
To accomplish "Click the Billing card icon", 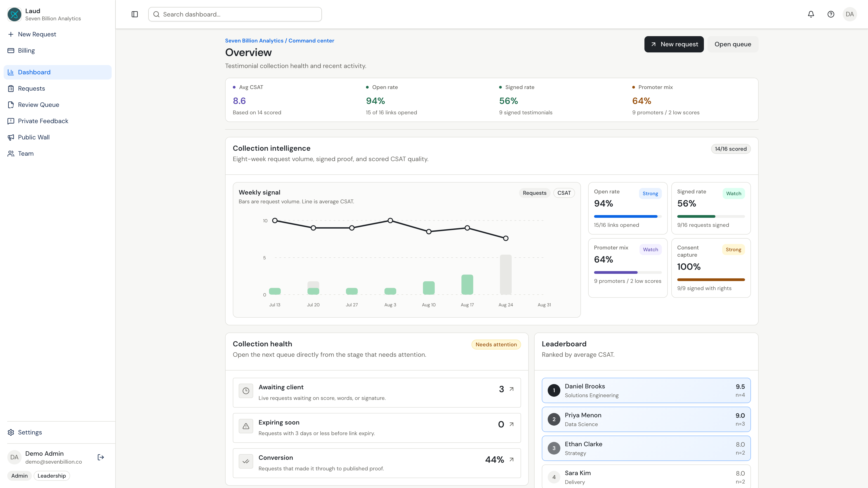I will click(x=11, y=51).
